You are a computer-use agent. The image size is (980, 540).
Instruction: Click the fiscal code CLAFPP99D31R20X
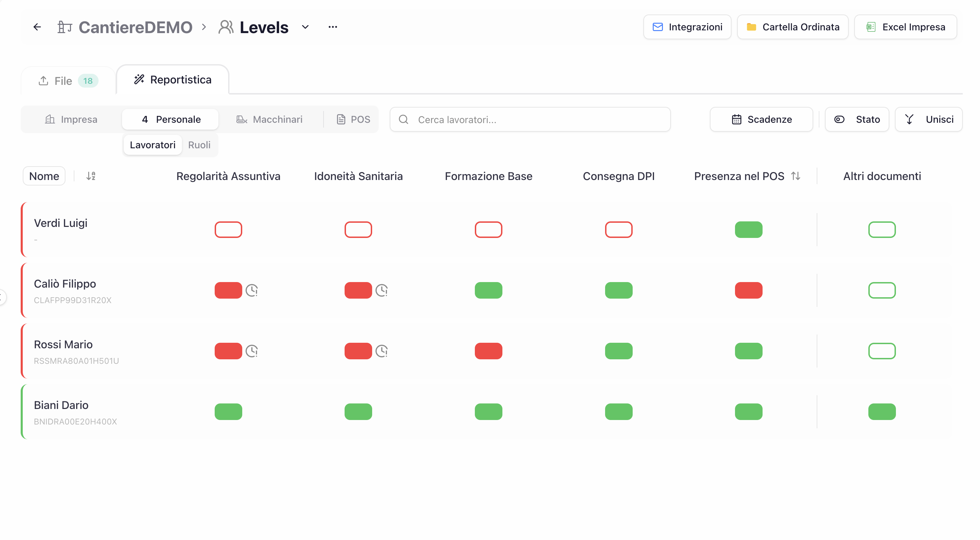pyautogui.click(x=73, y=300)
